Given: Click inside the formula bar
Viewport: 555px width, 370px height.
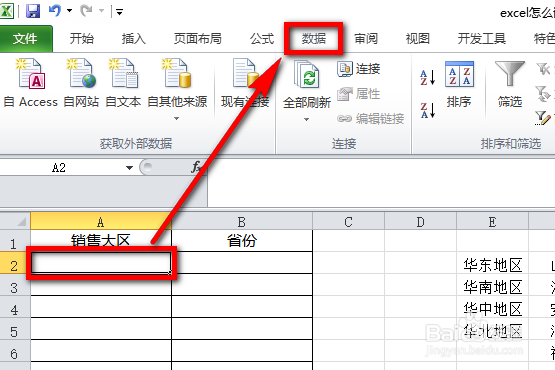Looking at the screenshot, I should point(381,183).
